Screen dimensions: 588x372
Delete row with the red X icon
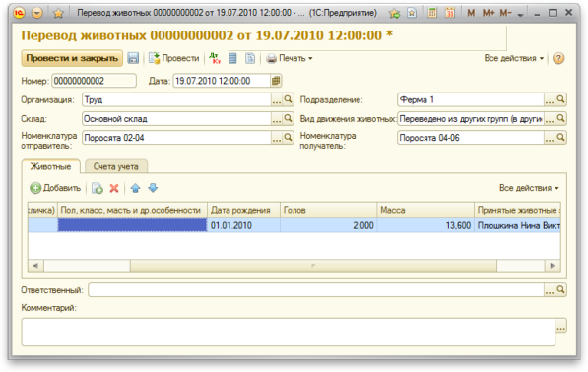pos(114,188)
